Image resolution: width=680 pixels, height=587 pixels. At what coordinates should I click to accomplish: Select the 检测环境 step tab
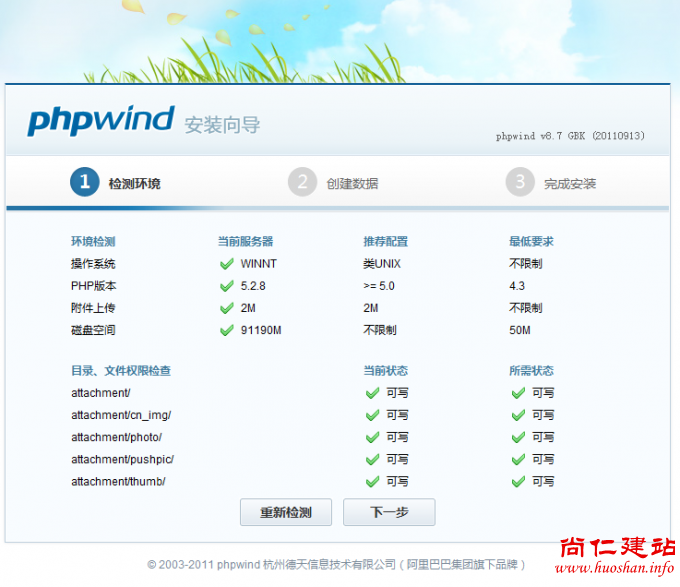click(134, 184)
